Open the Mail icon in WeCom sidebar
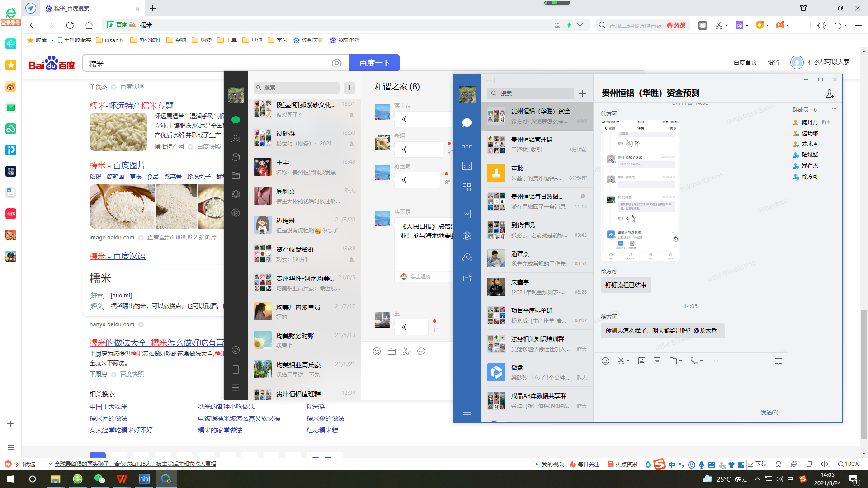Viewport: 868px width, 488px height. click(467, 278)
